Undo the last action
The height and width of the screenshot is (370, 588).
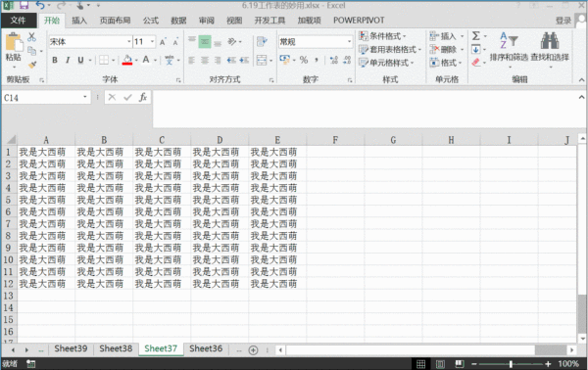(x=40, y=5)
